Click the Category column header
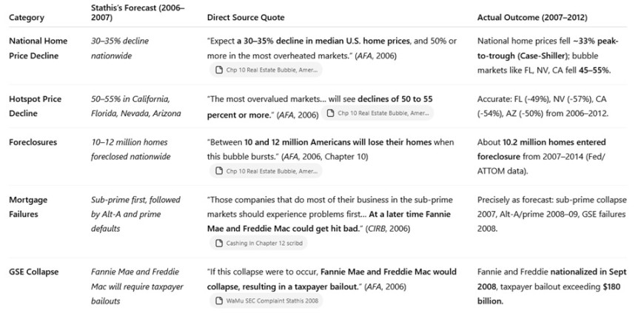The height and width of the screenshot is (313, 644). coord(27,18)
